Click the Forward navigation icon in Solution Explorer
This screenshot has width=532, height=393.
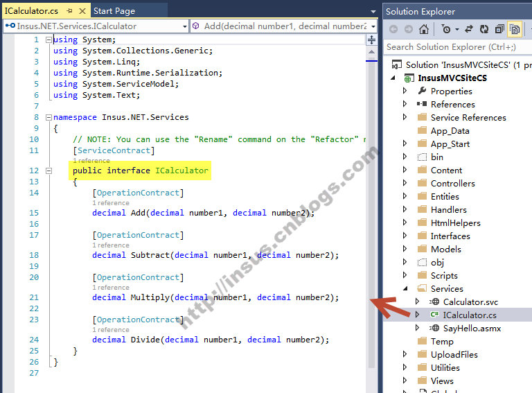(409, 30)
